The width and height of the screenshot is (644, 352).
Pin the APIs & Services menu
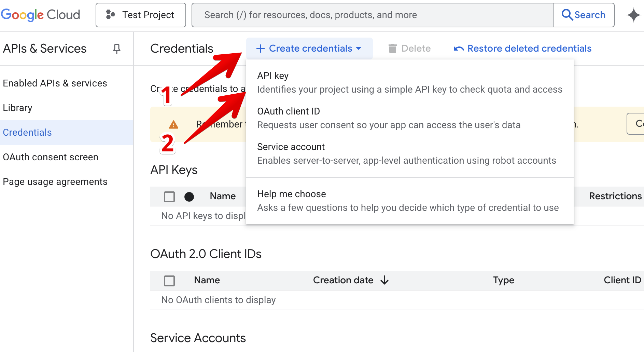[117, 49]
